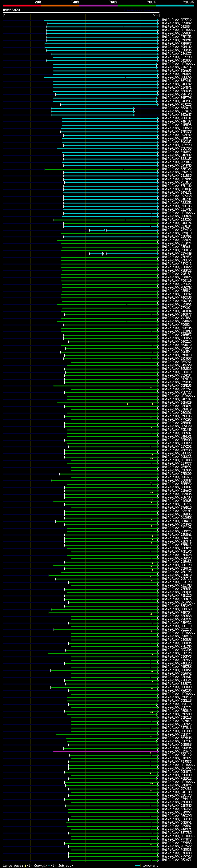
Task: Click the orange ~40% identity legend segment
Action: [60, 6]
